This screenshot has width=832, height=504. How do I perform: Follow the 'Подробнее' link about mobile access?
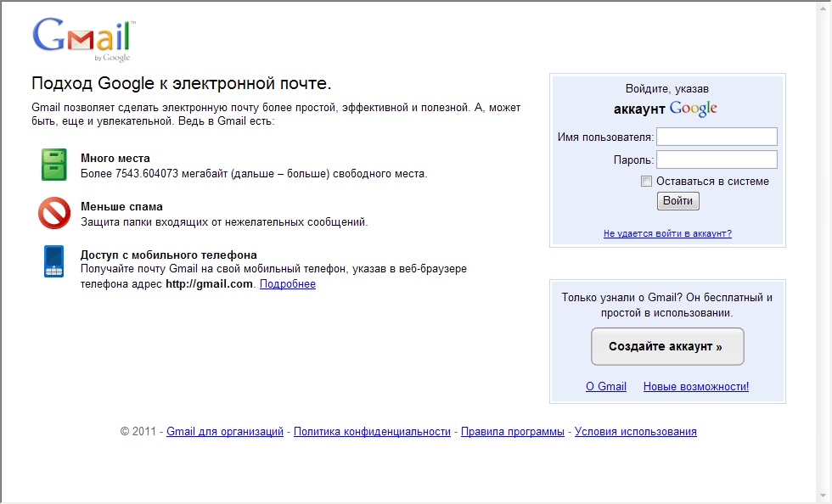coord(288,284)
